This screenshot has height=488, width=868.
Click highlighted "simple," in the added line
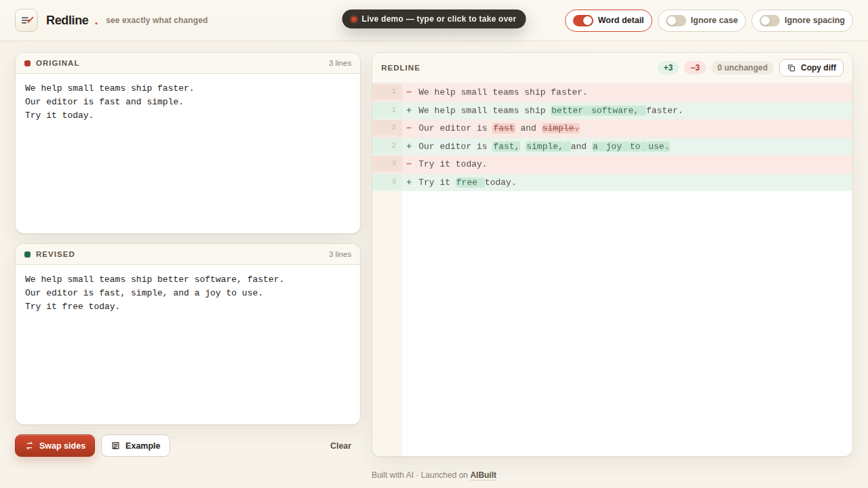tap(548, 146)
